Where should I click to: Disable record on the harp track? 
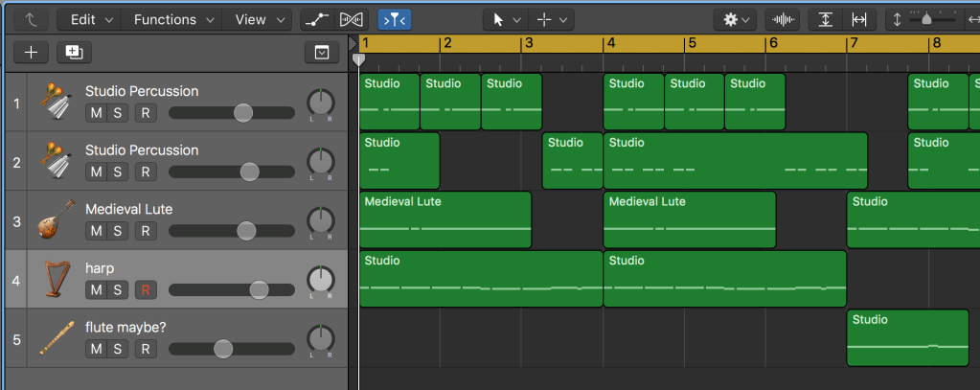pyautogui.click(x=145, y=289)
